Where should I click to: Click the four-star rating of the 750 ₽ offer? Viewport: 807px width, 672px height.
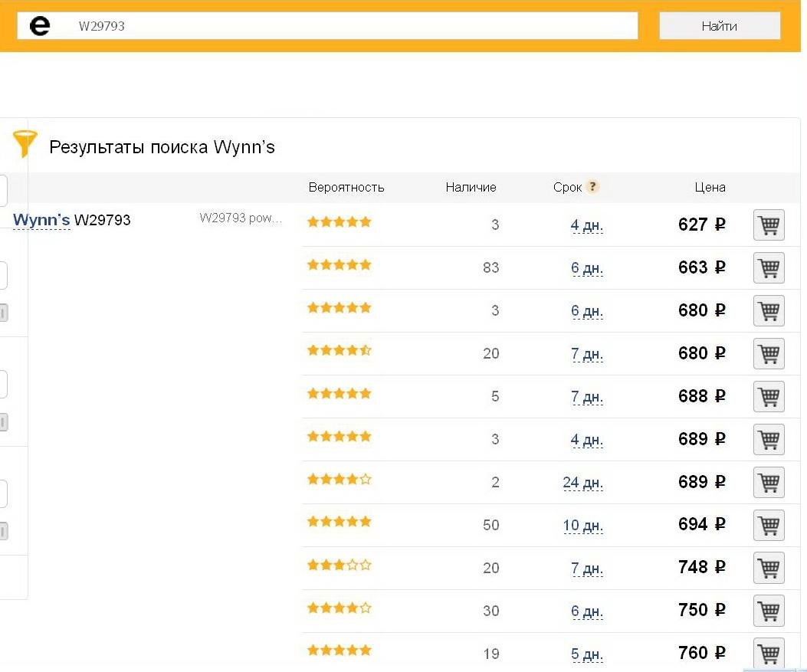pos(340,608)
